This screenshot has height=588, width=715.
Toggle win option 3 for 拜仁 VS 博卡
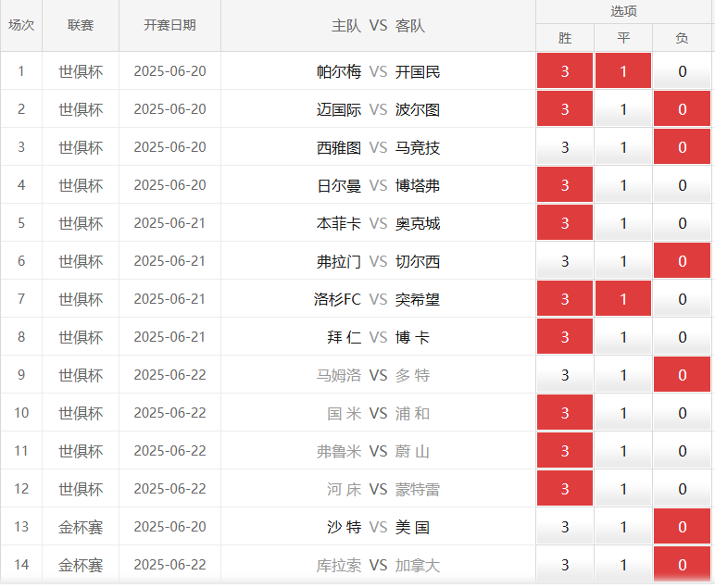click(x=565, y=336)
